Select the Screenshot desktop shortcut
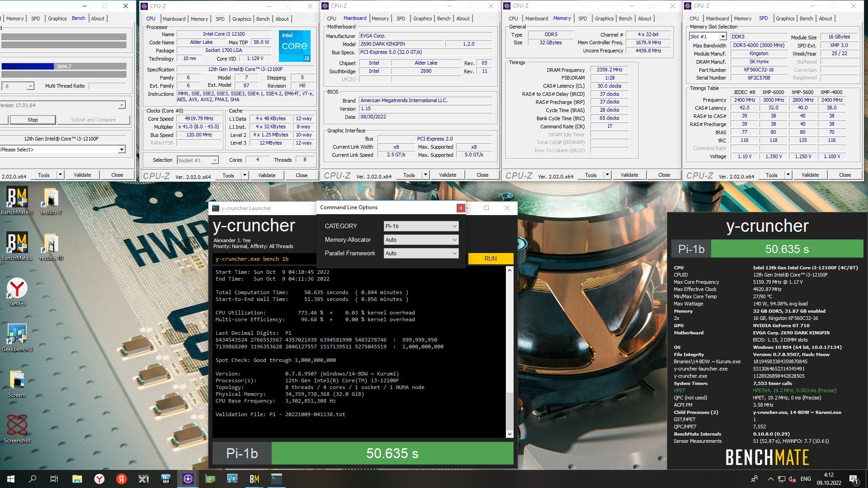868x488 pixels. pyautogui.click(x=17, y=429)
